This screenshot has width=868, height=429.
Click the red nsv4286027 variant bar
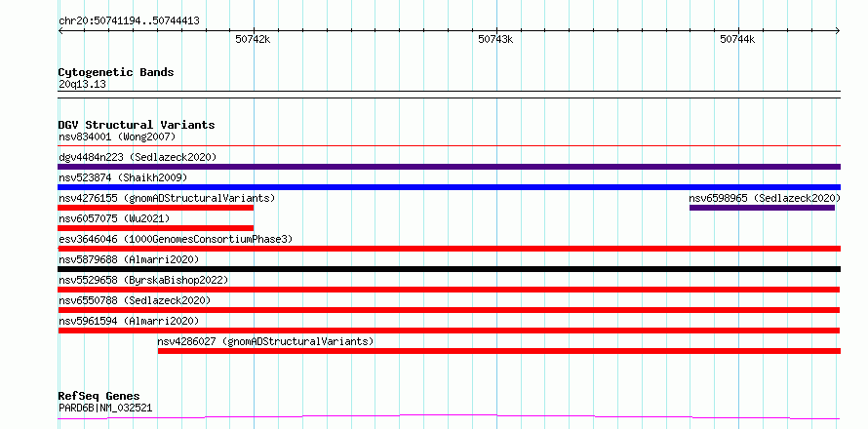[x=498, y=351]
